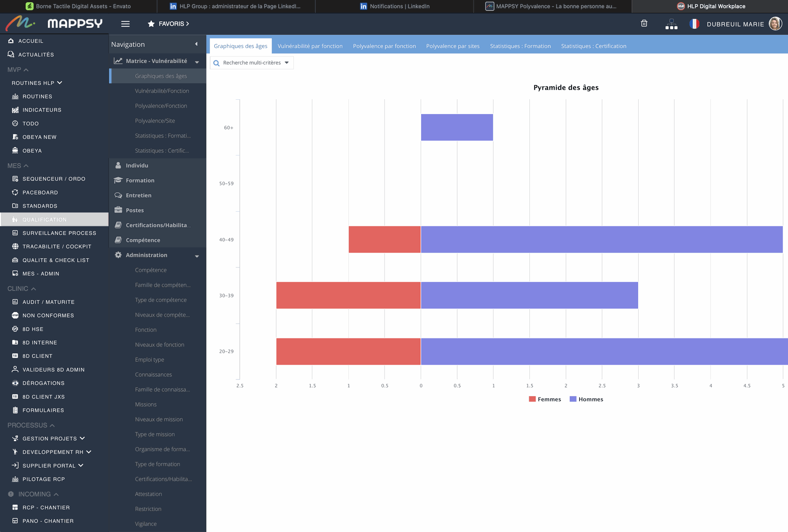The height and width of the screenshot is (532, 788).
Task: Collapse the Navigation panel arrow
Action: pos(196,44)
